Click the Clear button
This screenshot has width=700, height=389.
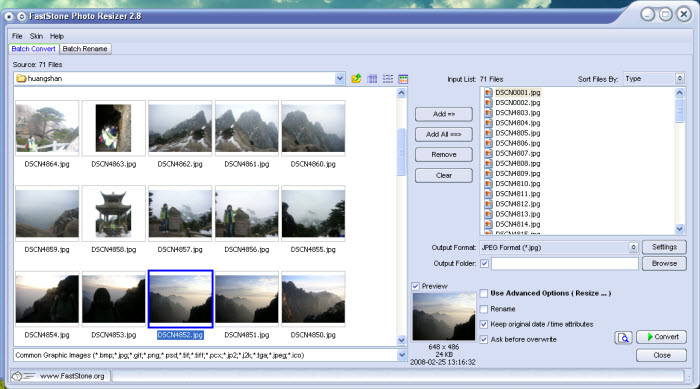[x=444, y=176]
